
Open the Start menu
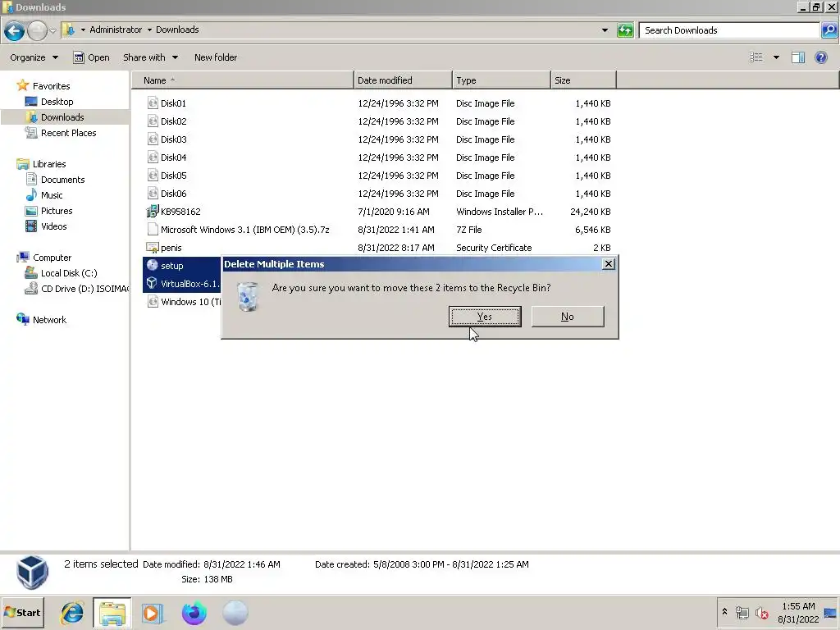pos(22,613)
